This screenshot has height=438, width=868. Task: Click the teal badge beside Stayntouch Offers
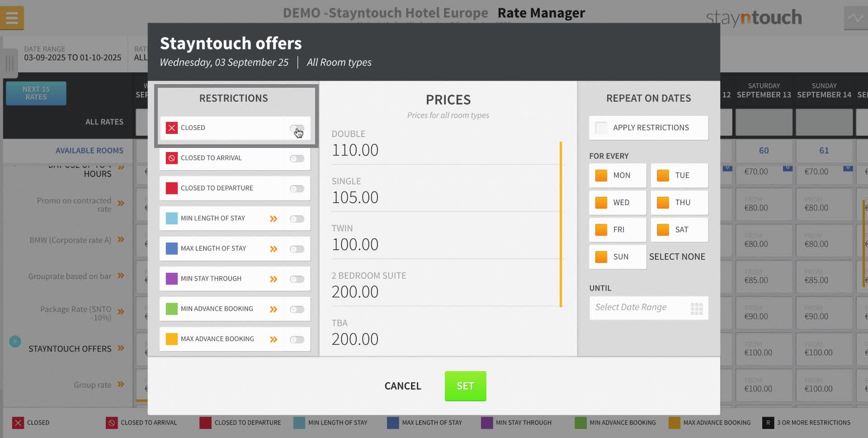click(15, 341)
